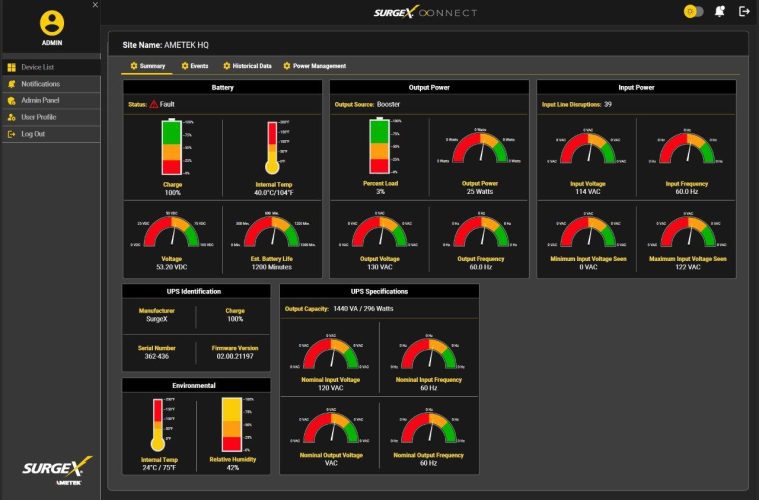The image size is (759, 500).
Task: Click the Minimum Input Voltage Seen gauge
Action: [589, 231]
